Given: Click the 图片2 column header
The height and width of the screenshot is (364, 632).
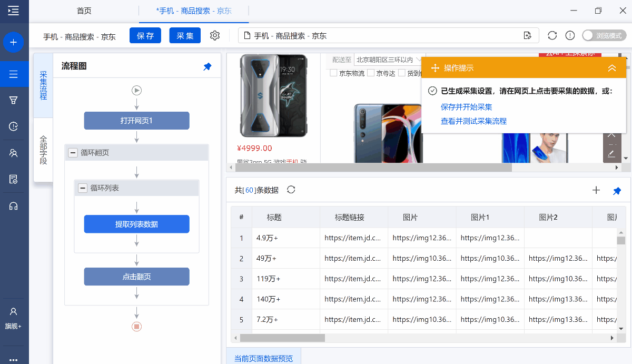Looking at the screenshot, I should (x=558, y=217).
